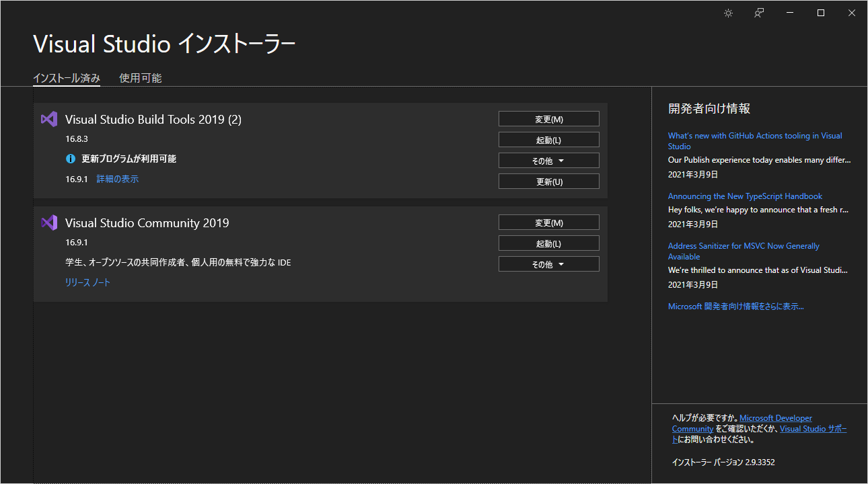Click the blue info icon beside update notice

pos(71,159)
